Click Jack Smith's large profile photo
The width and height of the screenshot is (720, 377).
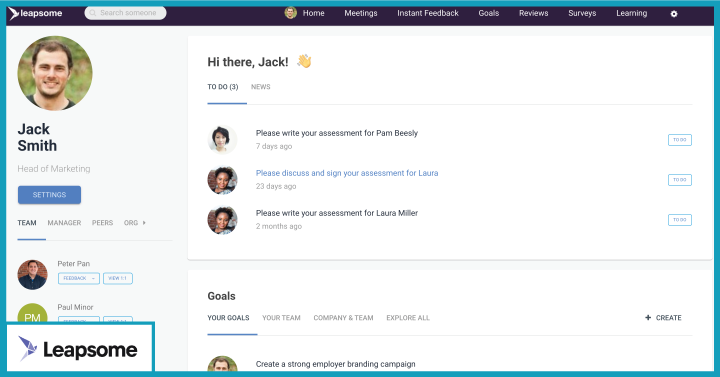pyautogui.click(x=55, y=73)
